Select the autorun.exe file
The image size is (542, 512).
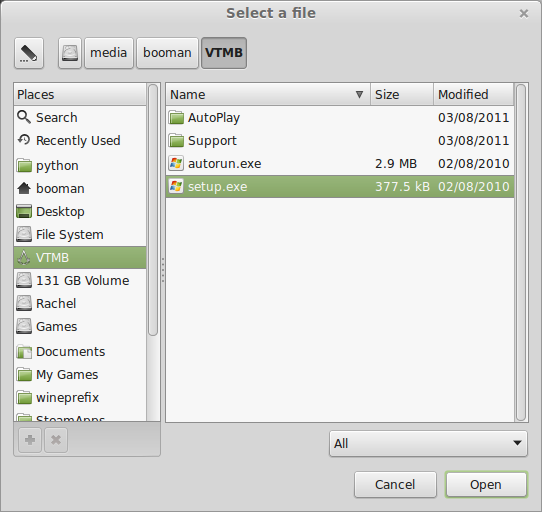[340, 164]
